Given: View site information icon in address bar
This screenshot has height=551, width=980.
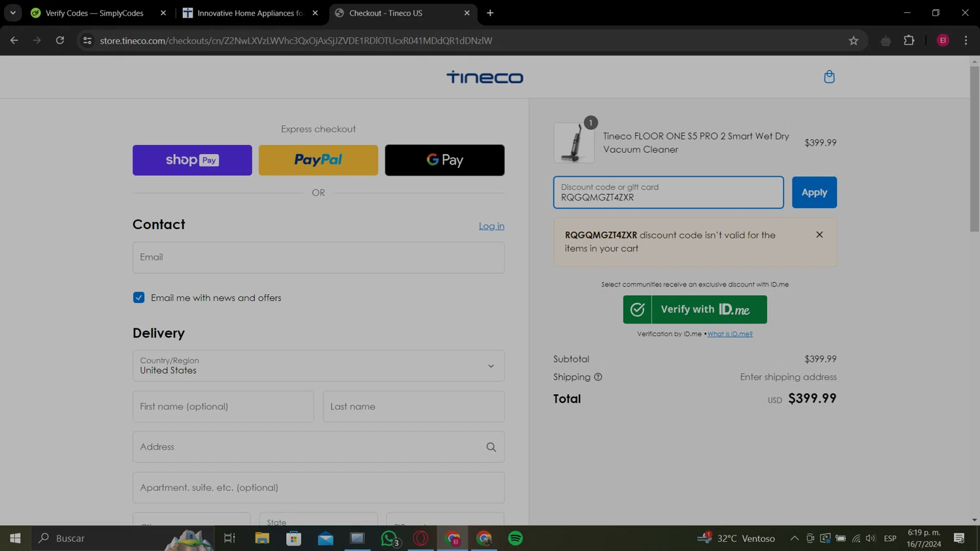Looking at the screenshot, I should tap(87, 40).
